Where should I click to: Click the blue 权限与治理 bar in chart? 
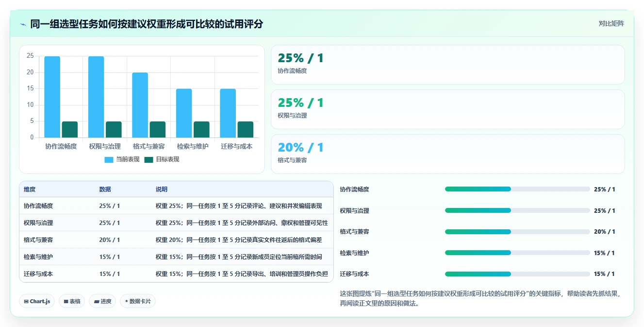96,97
